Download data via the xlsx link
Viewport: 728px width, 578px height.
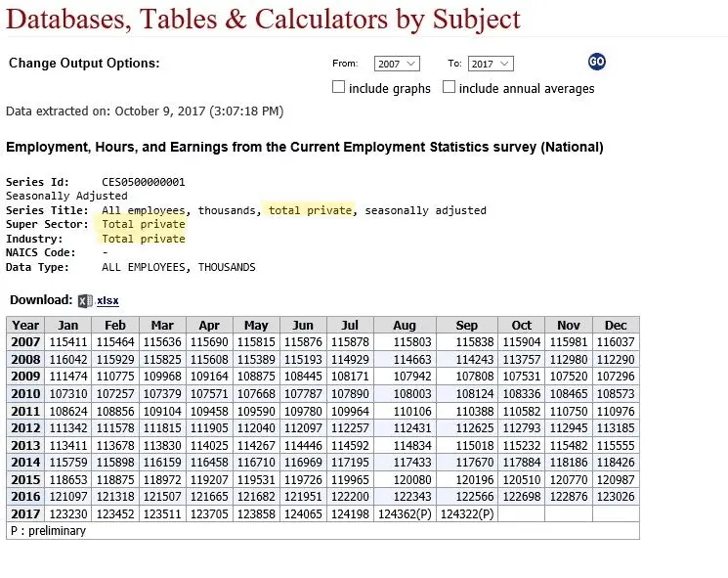tap(107, 300)
